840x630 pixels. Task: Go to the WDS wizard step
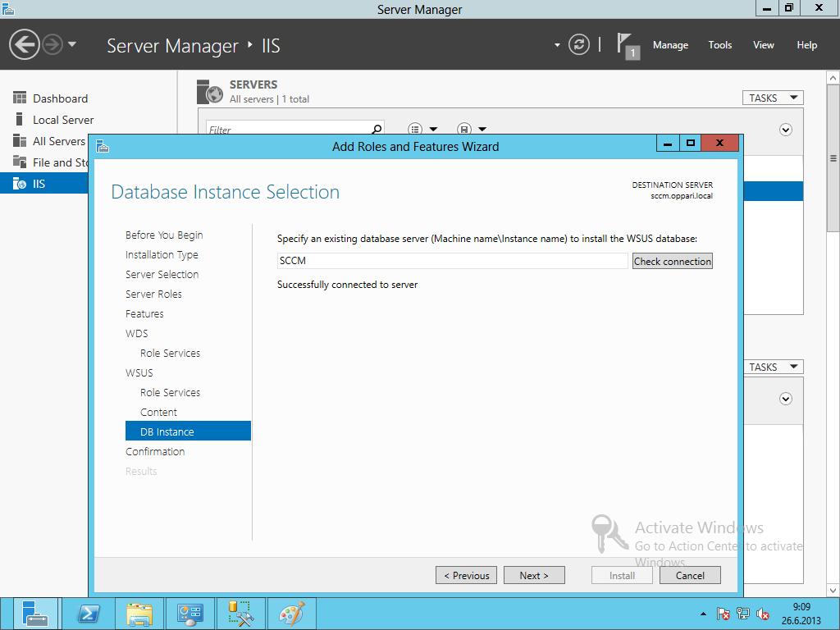coord(137,333)
